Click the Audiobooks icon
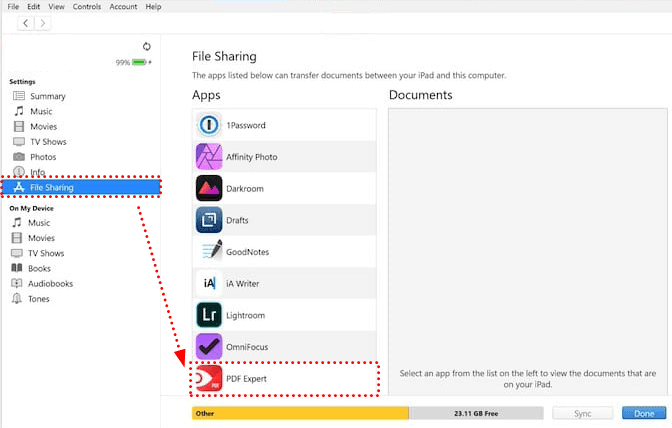This screenshot has height=428, width=672. [17, 283]
